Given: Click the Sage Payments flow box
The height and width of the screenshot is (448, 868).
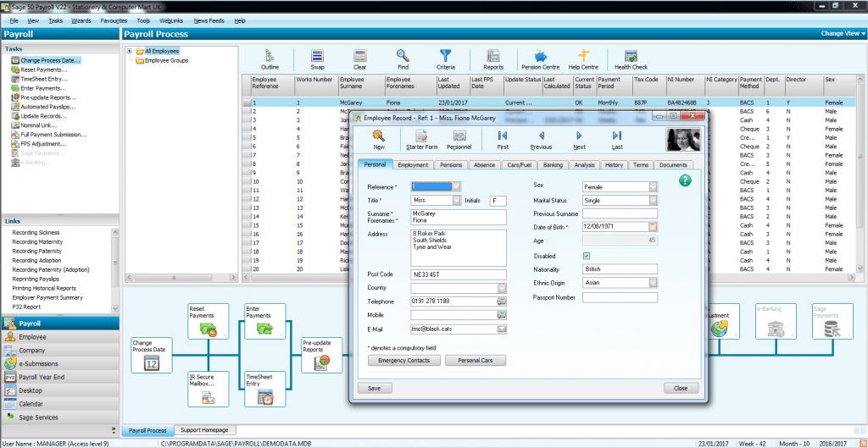Looking at the screenshot, I should point(832,321).
